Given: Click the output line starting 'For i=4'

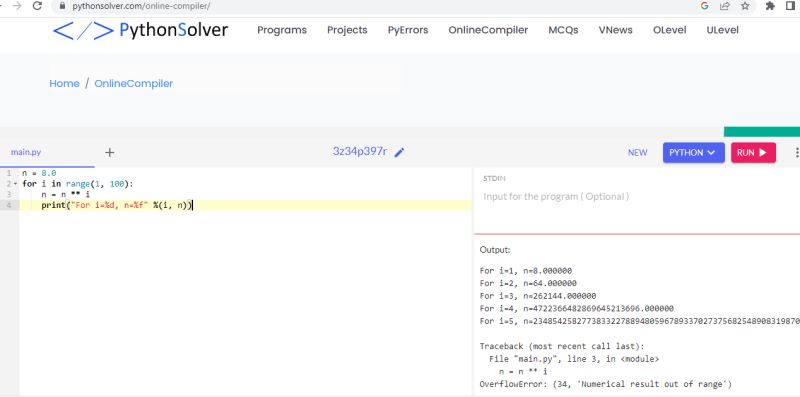Looking at the screenshot, I should (x=577, y=309).
